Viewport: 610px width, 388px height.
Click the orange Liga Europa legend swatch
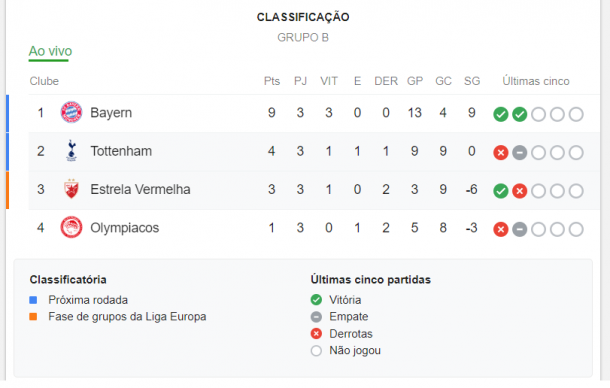coord(33,317)
